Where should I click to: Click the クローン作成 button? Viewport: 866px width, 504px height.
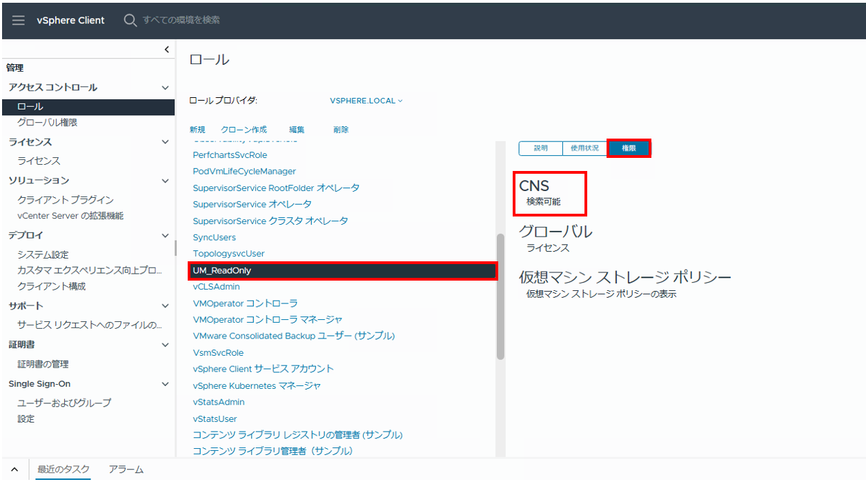pyautogui.click(x=244, y=130)
